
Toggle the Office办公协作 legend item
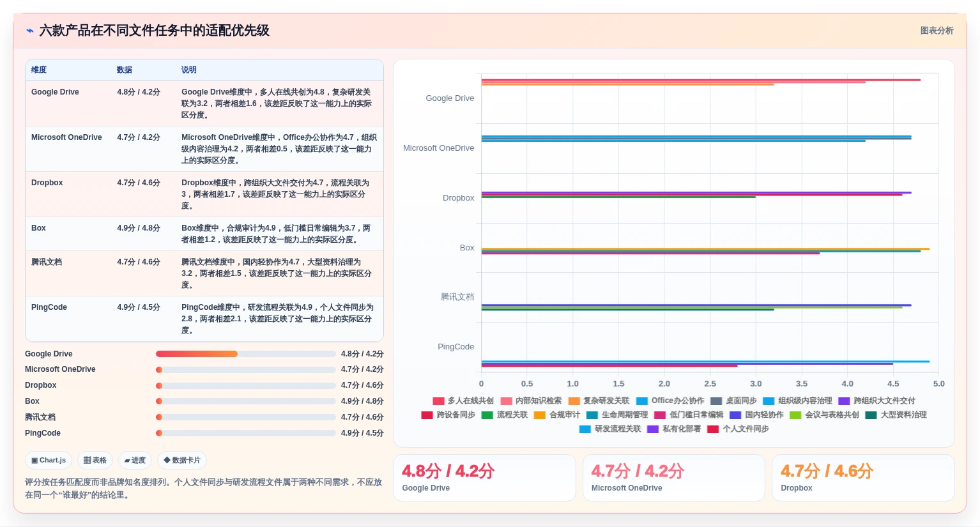tap(670, 401)
